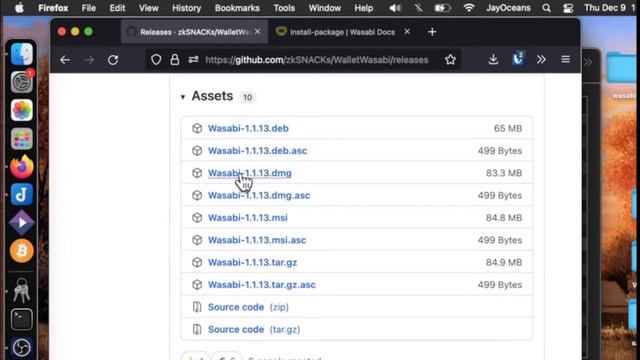Viewport: 640px width, 360px height.
Task: Close the Install-package Wasabi Docs tab
Action: [407, 31]
